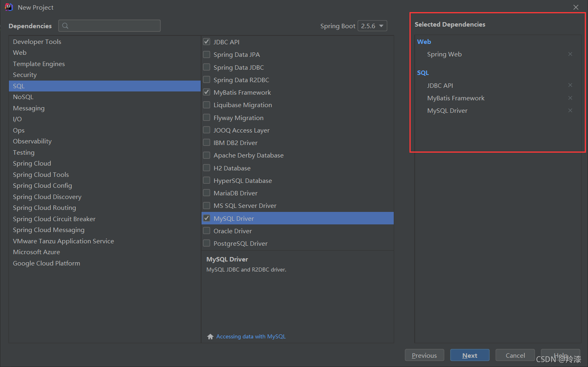Focus the dependencies search field

tap(110, 26)
